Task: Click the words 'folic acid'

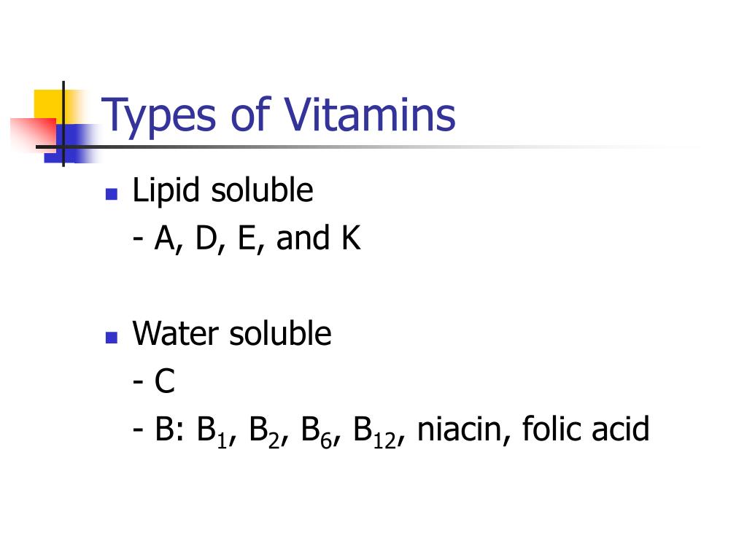Action: click(586, 429)
